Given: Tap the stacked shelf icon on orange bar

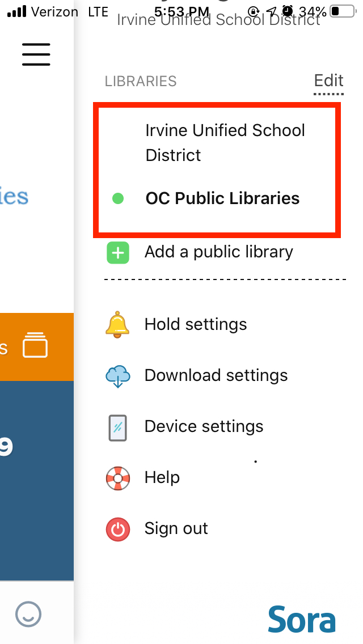Looking at the screenshot, I should pos(35,345).
